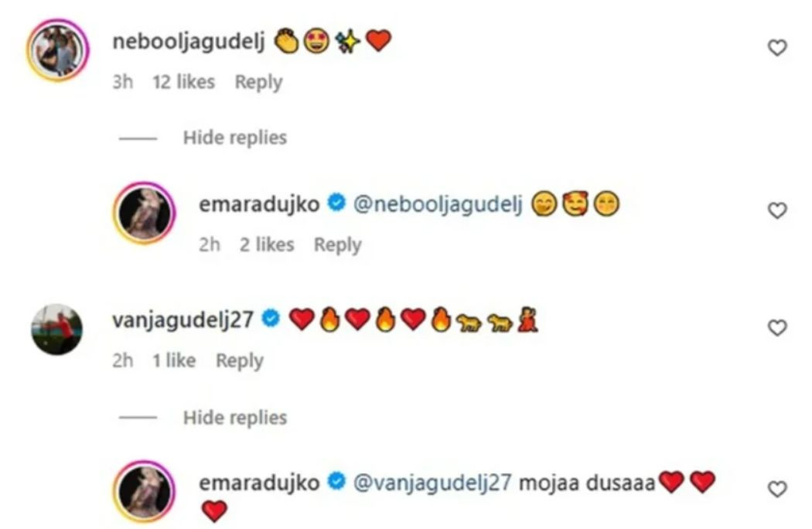This screenshot has width=812, height=529.
Task: Collapse replies under vanjagudelj27's comment
Action: click(234, 417)
